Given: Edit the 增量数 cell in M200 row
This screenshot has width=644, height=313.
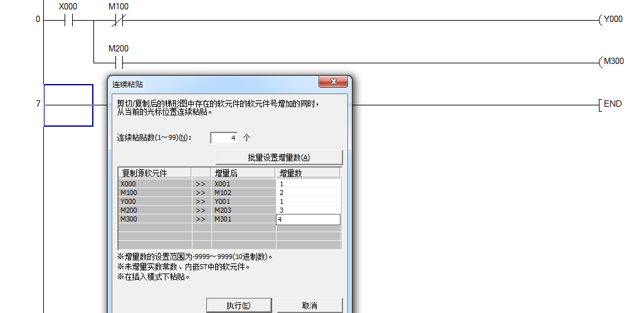Looking at the screenshot, I should (x=309, y=211).
